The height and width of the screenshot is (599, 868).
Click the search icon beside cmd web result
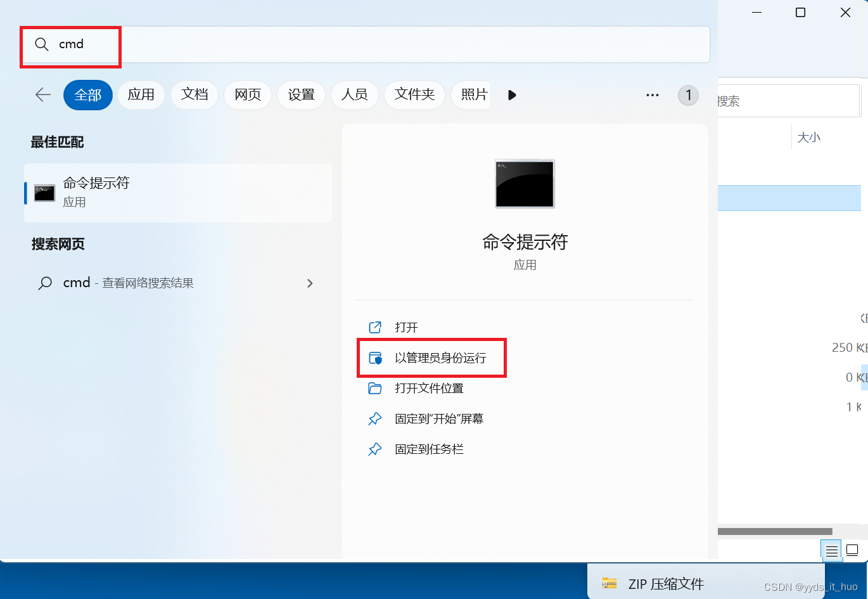pyautogui.click(x=45, y=283)
